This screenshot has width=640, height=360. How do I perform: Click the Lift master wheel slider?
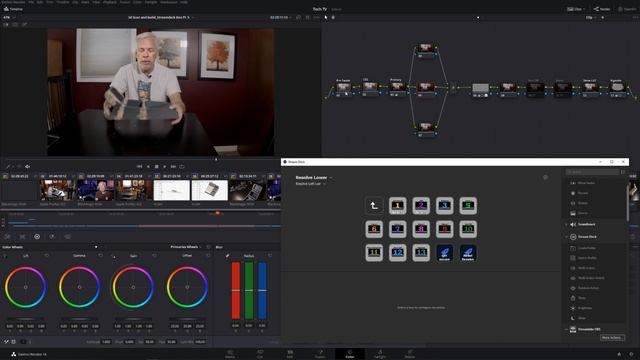[x=25, y=318]
